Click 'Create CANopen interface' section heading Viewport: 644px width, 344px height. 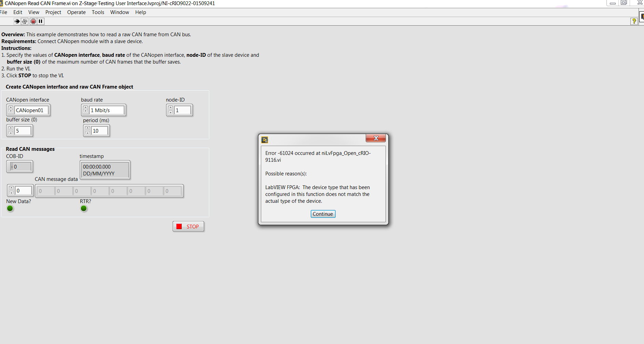(69, 87)
